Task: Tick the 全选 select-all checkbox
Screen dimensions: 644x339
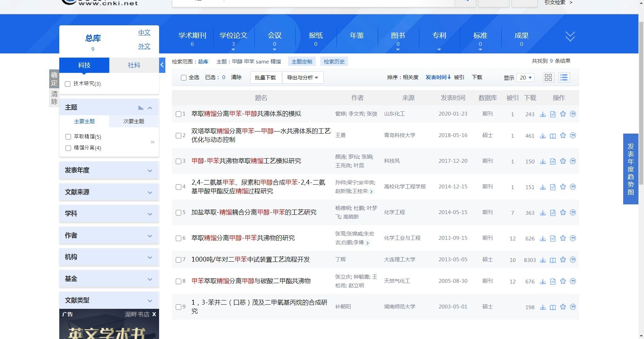Action: tap(184, 78)
